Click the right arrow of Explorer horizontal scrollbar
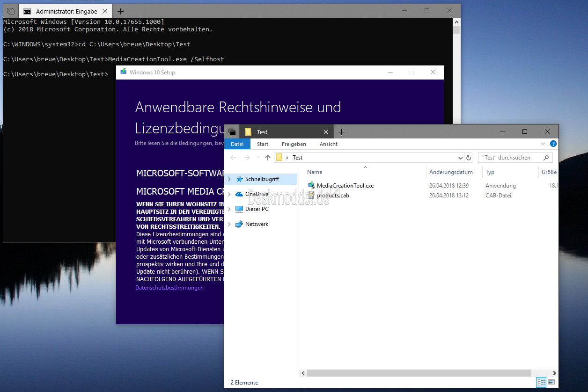 coord(555,373)
